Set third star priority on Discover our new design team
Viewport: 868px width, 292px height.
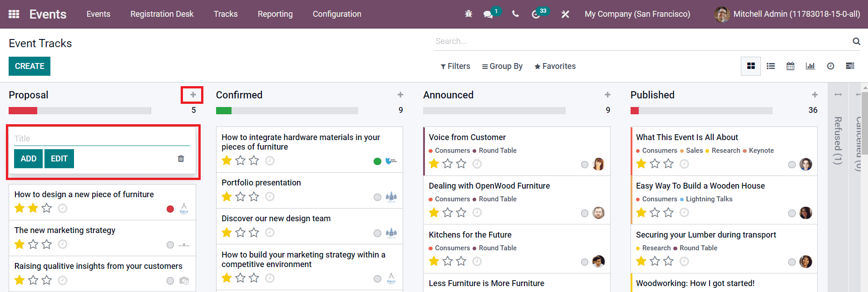[x=254, y=233]
